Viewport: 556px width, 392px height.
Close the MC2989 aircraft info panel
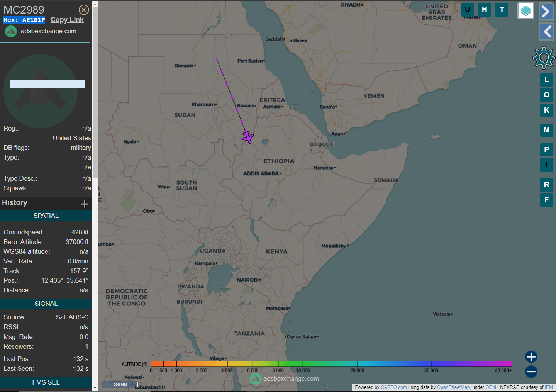84,10
